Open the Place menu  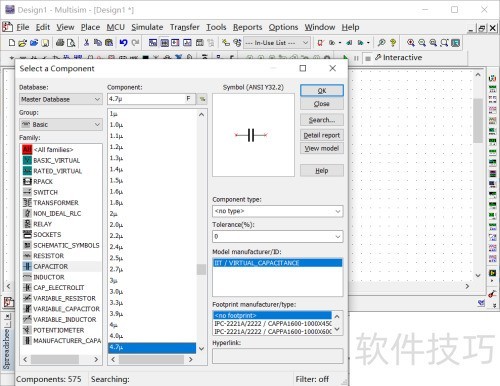(90, 27)
